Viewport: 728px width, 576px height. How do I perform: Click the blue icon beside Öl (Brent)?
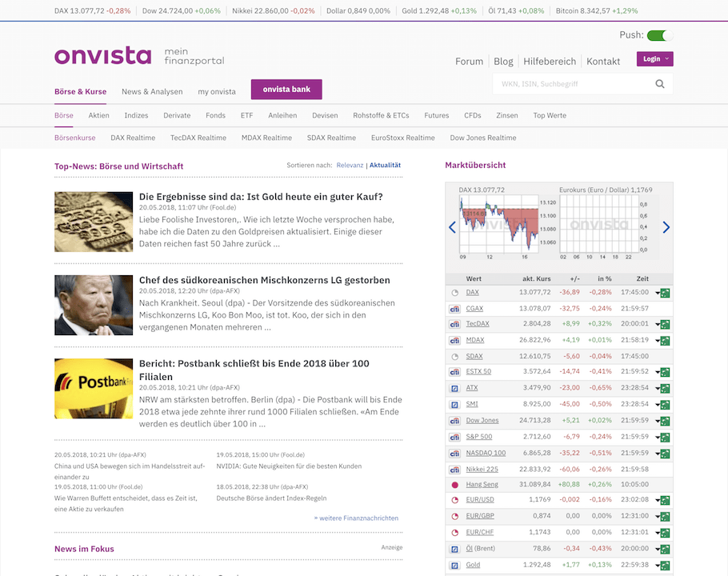coord(455,549)
